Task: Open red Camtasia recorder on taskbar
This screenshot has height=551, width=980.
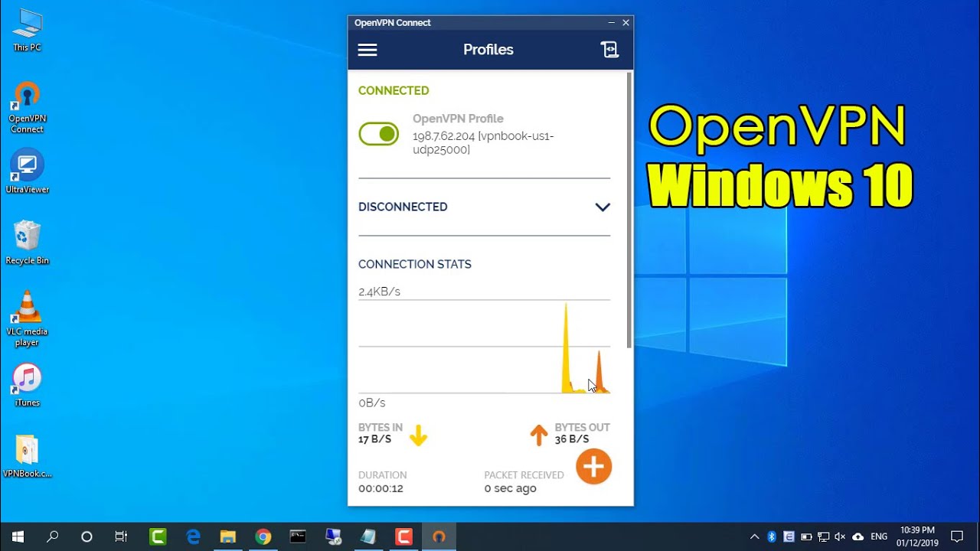Action: pos(403,536)
